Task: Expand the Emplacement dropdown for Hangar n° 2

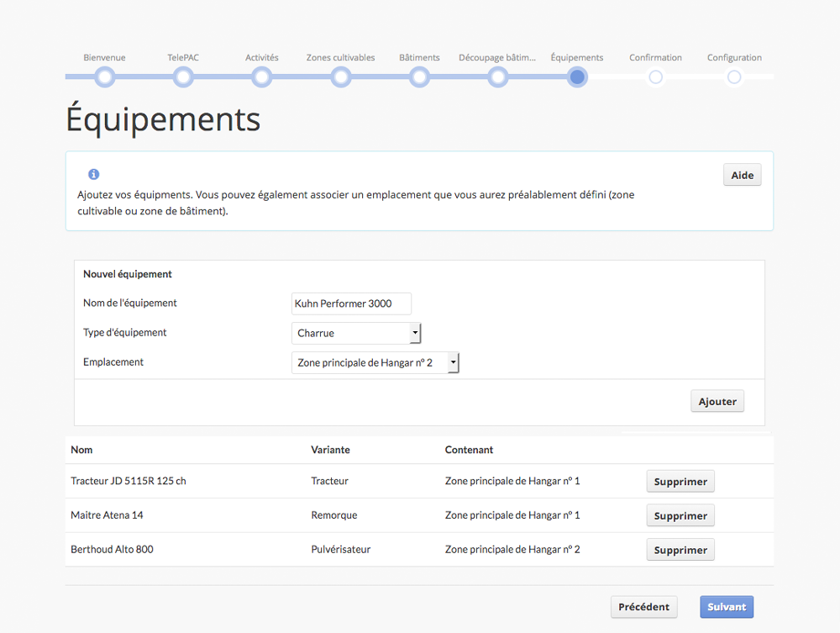Action: [375, 363]
